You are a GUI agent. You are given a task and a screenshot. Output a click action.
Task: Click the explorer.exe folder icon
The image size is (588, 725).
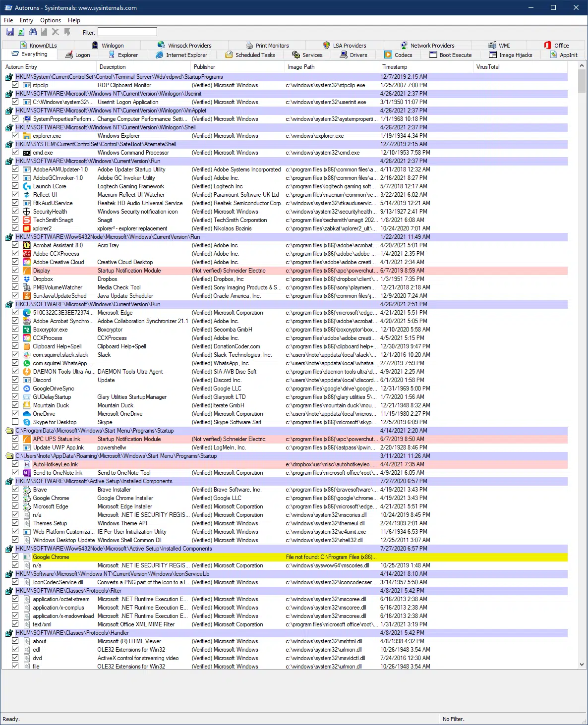coord(27,136)
